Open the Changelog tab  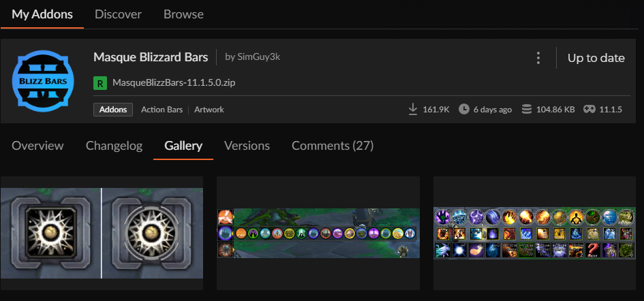click(x=114, y=146)
